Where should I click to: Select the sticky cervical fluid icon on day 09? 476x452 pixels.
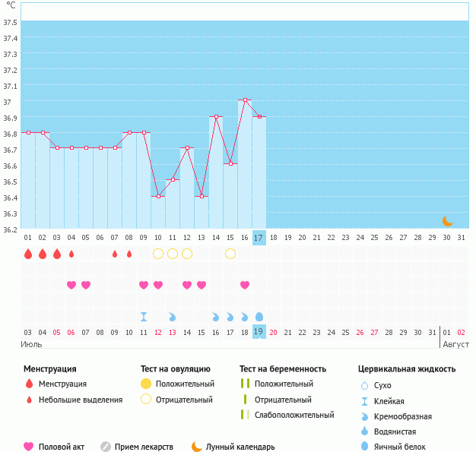[x=144, y=316]
